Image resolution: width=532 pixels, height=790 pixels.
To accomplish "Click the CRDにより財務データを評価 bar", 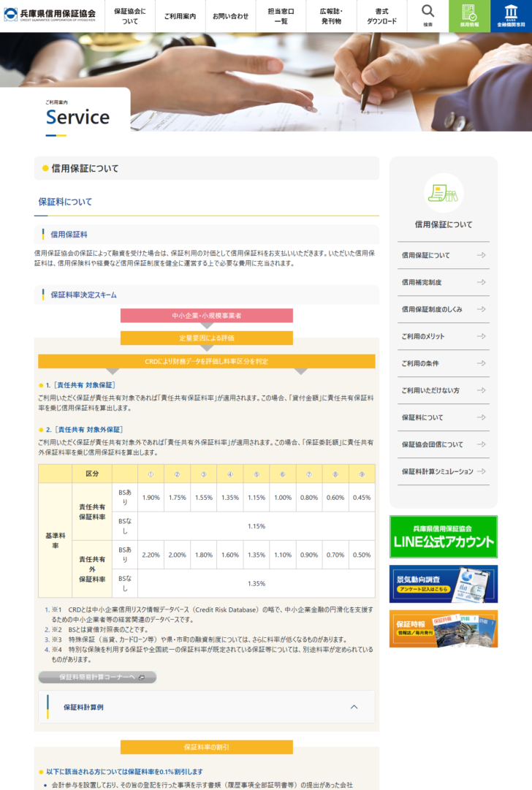I will [x=207, y=361].
